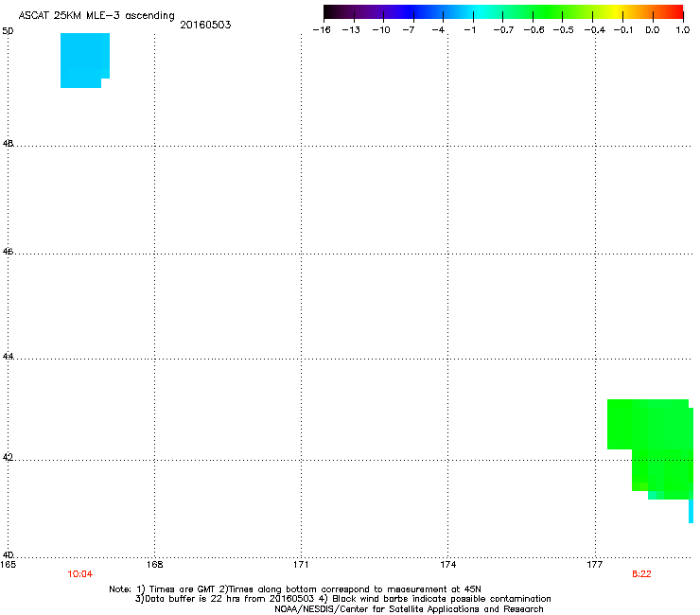
Task: Click the red time stamp 10:04
Action: (79, 574)
